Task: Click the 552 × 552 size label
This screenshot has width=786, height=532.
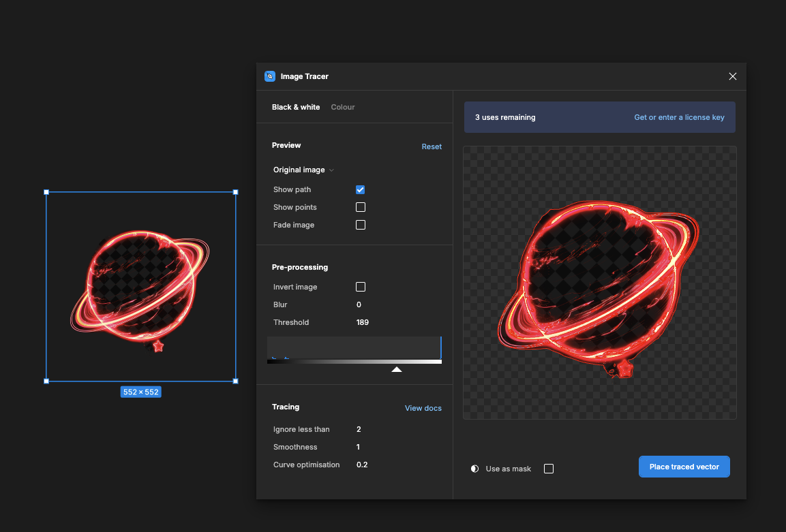Action: [141, 392]
